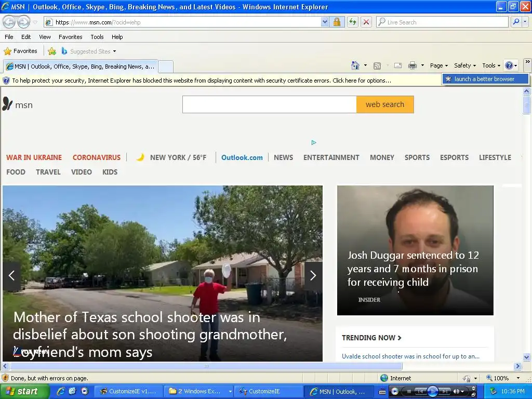The image size is (532, 399).
Task: Open the View menu
Action: 45,37
